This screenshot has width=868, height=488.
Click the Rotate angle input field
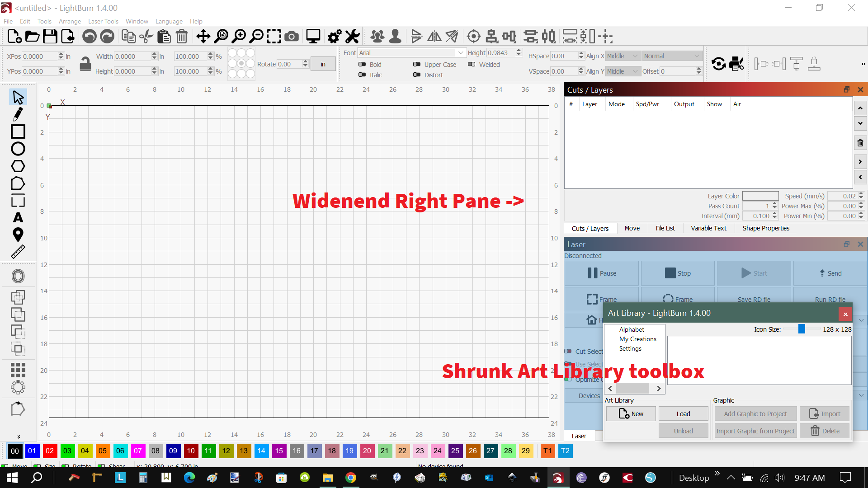[x=289, y=64]
